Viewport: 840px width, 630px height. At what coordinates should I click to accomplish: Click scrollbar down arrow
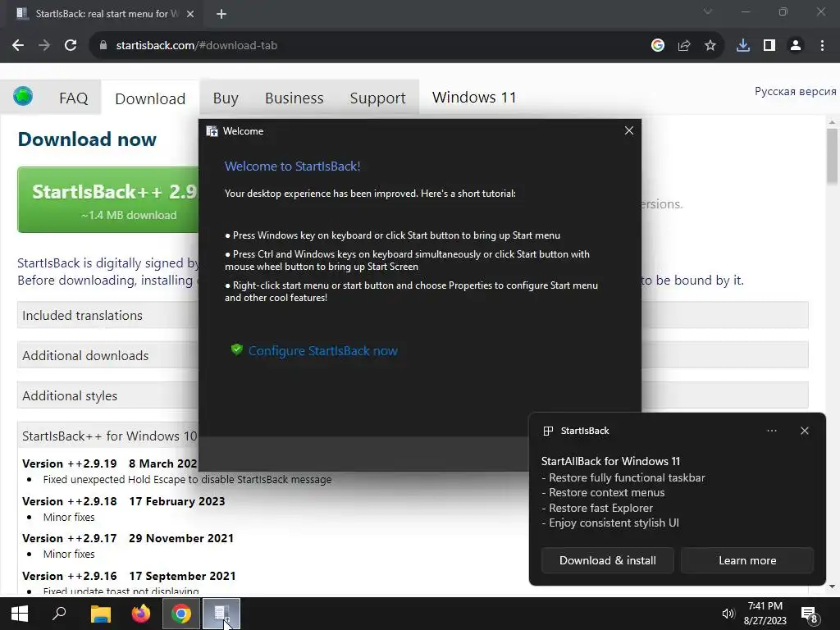pyautogui.click(x=832, y=587)
